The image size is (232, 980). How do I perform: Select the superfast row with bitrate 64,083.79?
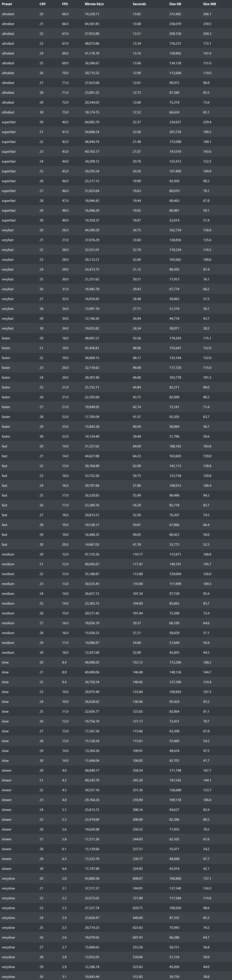coord(116,122)
